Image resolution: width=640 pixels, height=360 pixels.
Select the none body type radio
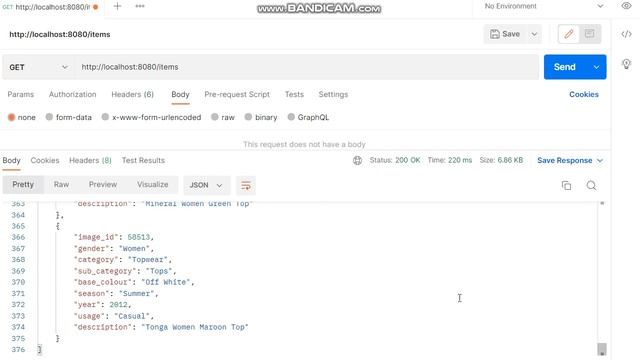pyautogui.click(x=11, y=117)
